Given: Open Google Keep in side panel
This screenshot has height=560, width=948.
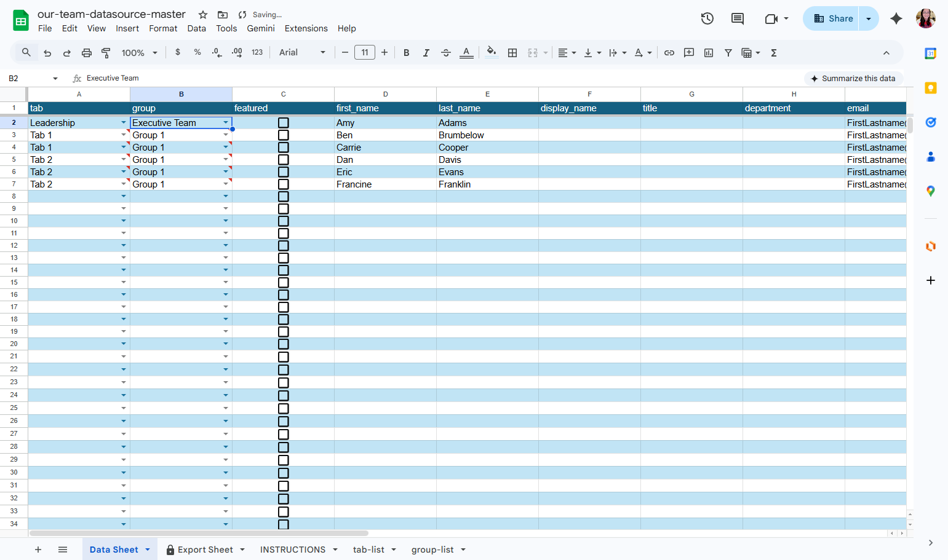Looking at the screenshot, I should (931, 88).
